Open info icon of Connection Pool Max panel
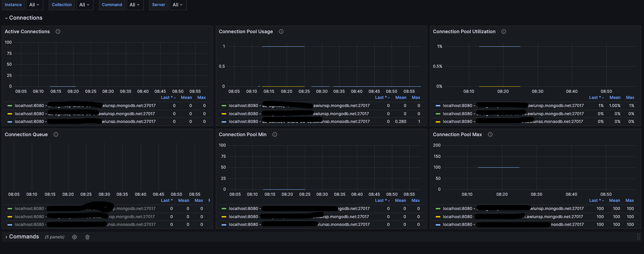The width and height of the screenshot is (644, 254). pos(490,134)
